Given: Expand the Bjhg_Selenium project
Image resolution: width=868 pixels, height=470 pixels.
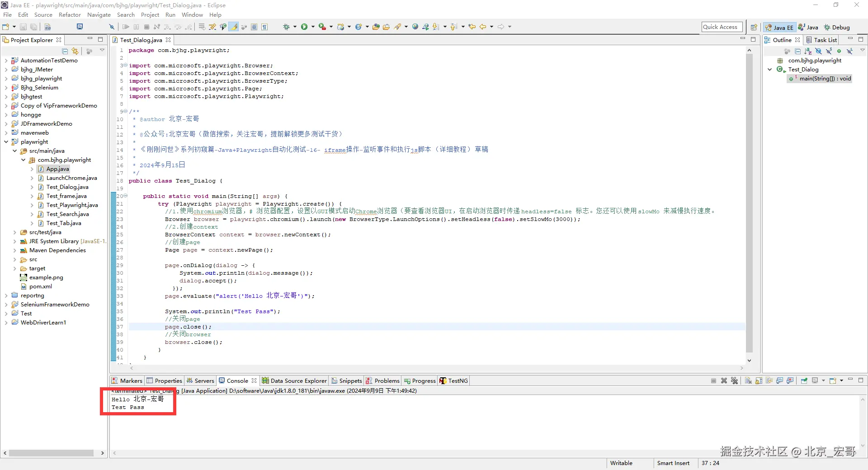Looking at the screenshot, I should 6,88.
